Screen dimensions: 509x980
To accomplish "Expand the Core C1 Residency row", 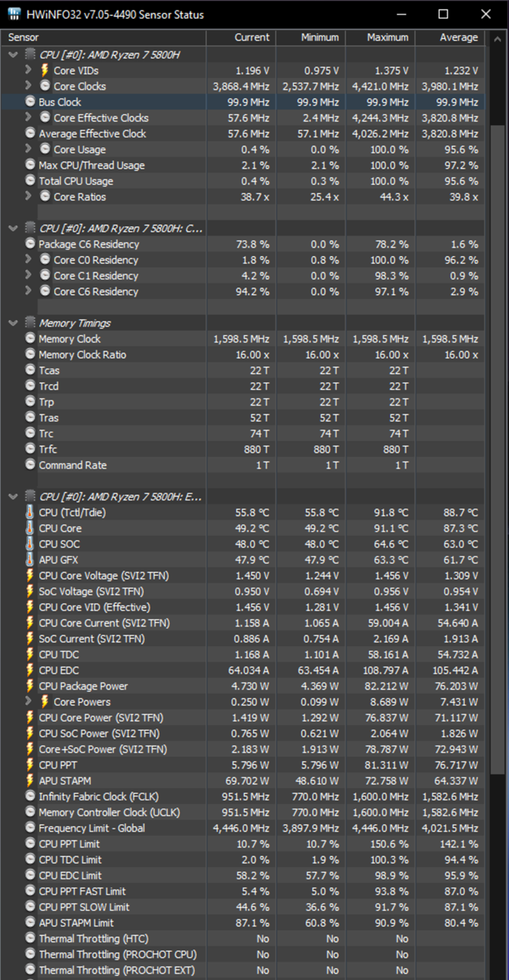I will [28, 275].
